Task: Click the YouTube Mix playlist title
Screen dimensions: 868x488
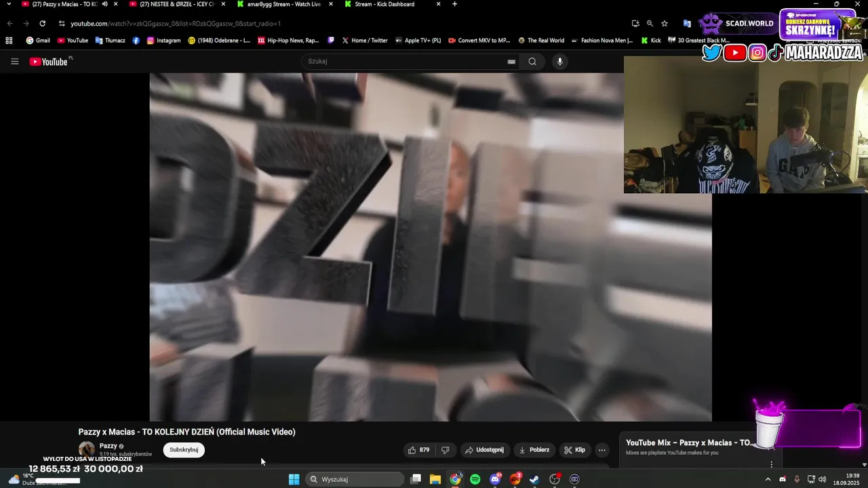Action: click(688, 443)
